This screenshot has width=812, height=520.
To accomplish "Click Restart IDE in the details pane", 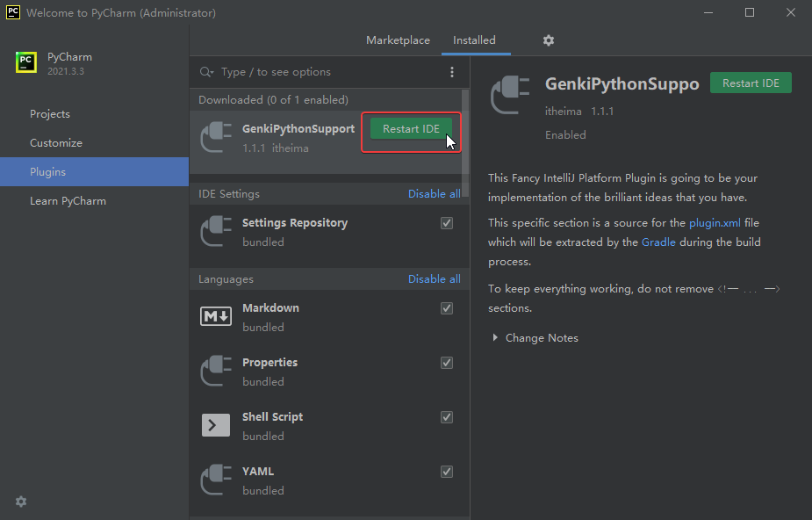I will (751, 83).
